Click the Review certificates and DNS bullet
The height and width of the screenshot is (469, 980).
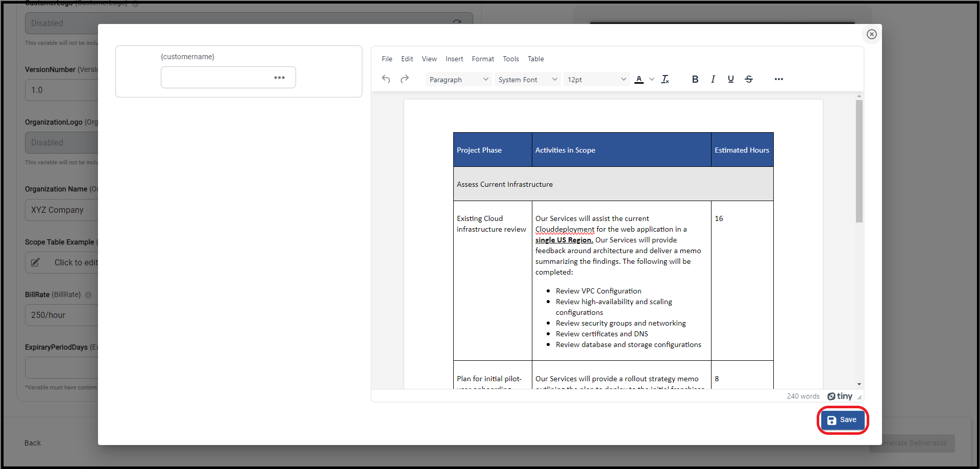click(x=602, y=334)
